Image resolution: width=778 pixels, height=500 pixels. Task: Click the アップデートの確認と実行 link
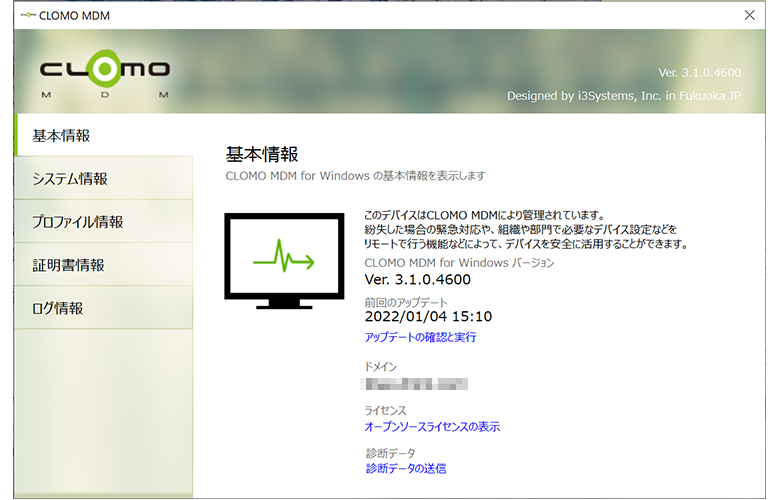click(420, 337)
